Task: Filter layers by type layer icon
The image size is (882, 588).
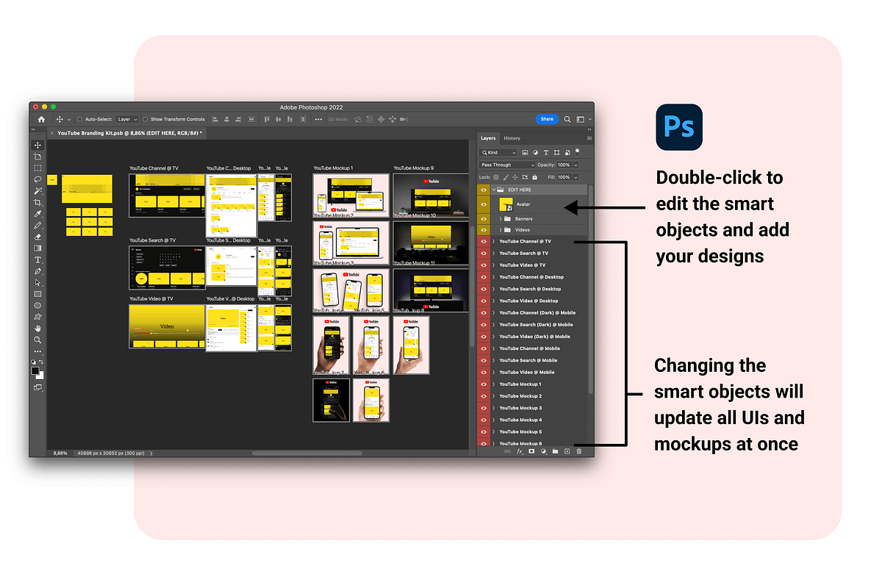Action: pyautogui.click(x=546, y=152)
